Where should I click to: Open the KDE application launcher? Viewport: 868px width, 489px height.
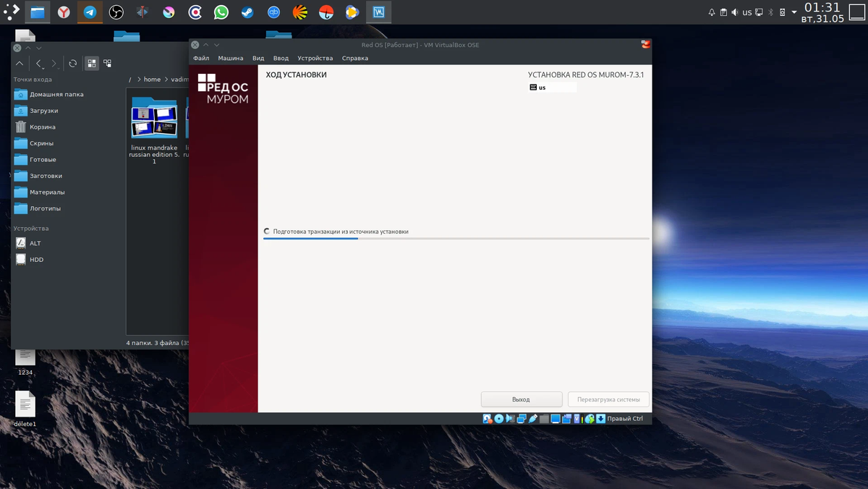(11, 12)
